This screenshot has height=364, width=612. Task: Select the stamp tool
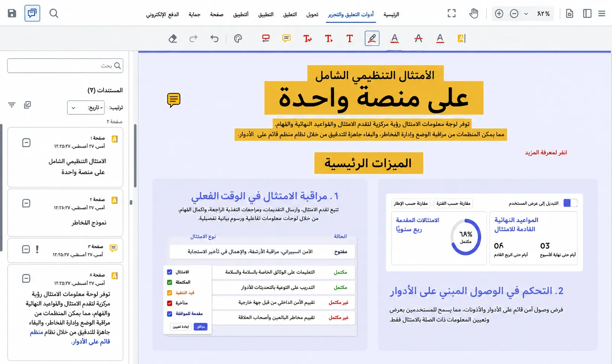tap(266, 38)
